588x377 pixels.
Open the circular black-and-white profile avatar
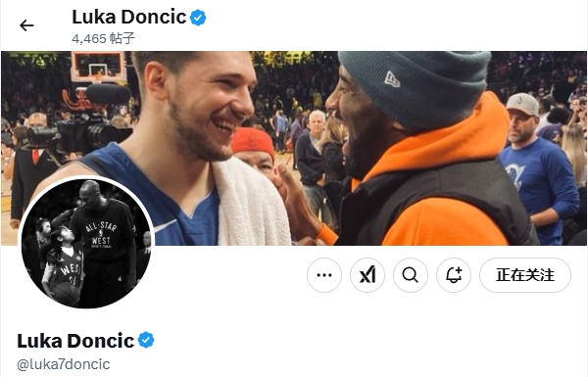click(86, 244)
